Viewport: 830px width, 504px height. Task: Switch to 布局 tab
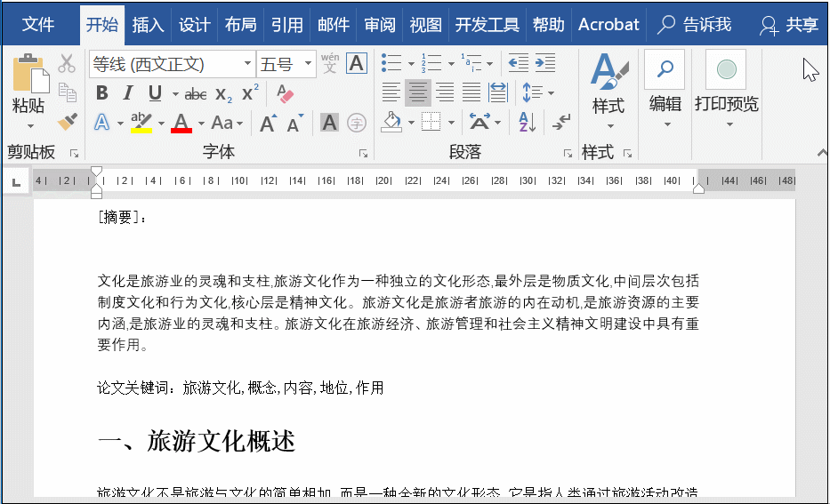[241, 24]
